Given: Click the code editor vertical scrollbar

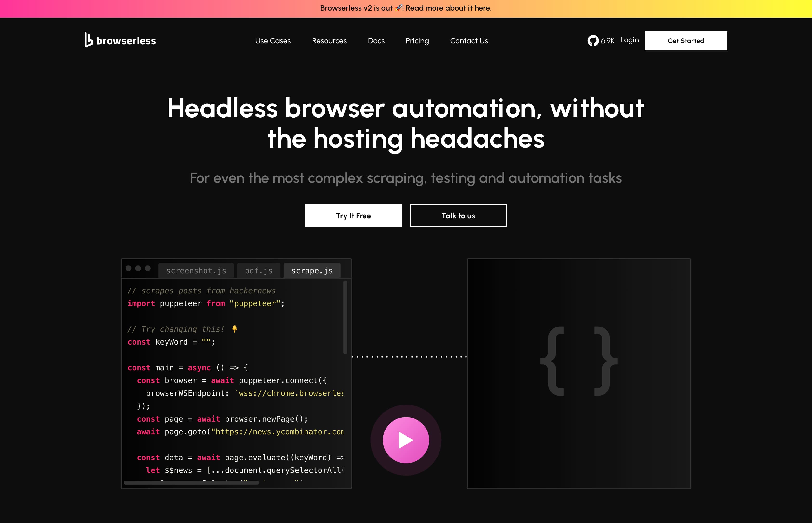Looking at the screenshot, I should point(345,317).
